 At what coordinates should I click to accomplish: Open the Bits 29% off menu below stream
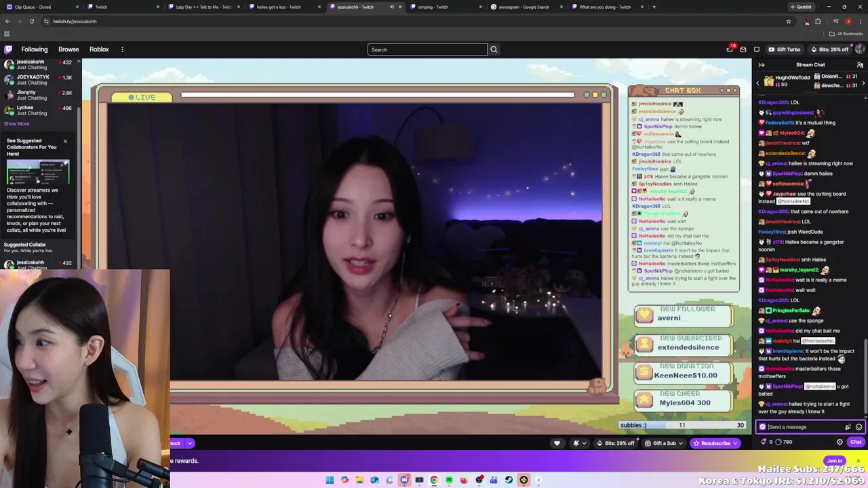click(x=617, y=443)
